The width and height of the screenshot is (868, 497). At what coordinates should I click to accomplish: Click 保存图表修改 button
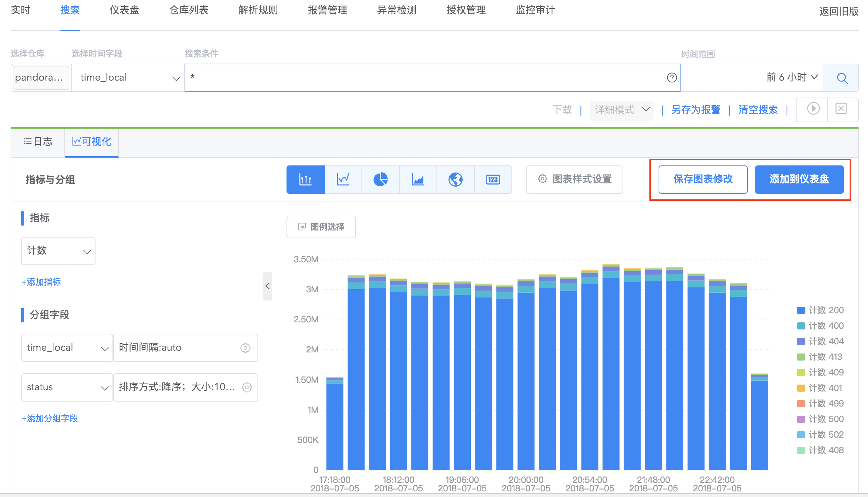(703, 180)
